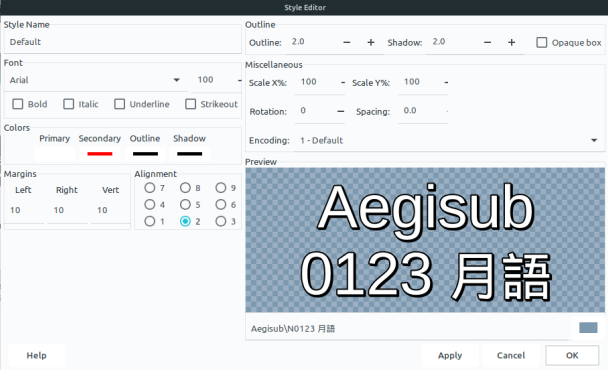Toggle the Strikeout checkbox
Viewport: 608px width, 370px height.
click(x=190, y=104)
